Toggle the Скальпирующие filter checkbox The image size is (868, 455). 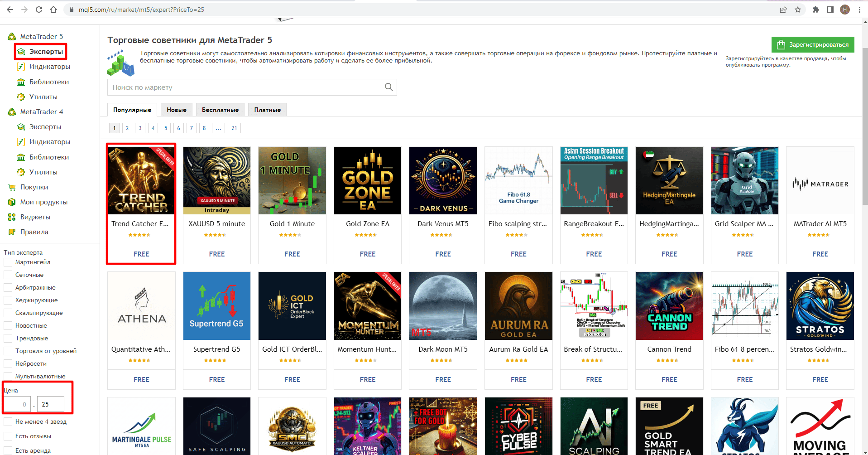[8, 313]
